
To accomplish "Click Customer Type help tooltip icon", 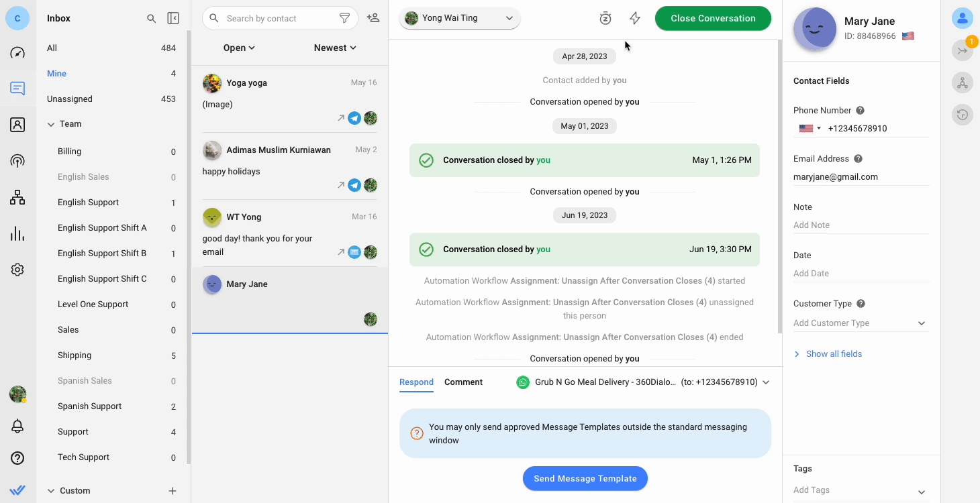I will [x=861, y=304].
